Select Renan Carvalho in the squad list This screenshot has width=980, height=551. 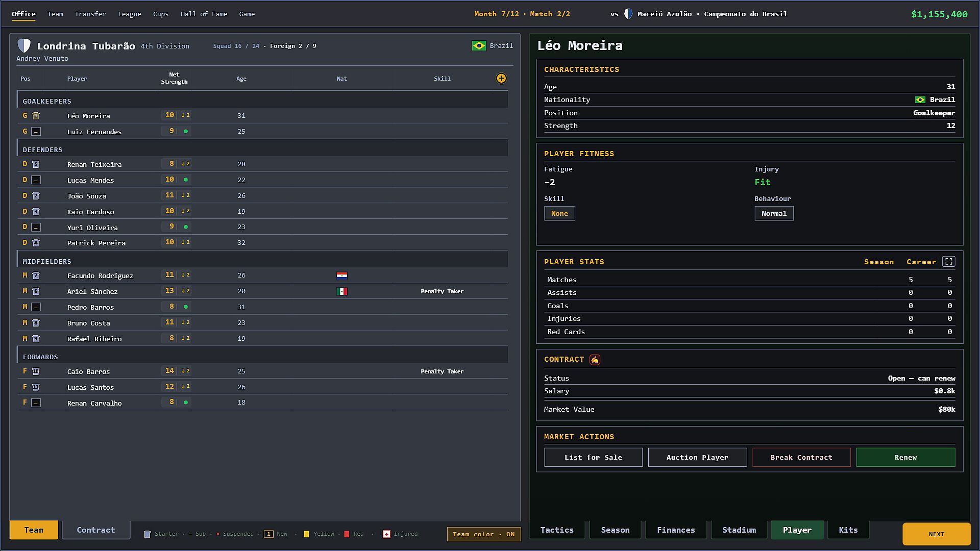(262, 403)
